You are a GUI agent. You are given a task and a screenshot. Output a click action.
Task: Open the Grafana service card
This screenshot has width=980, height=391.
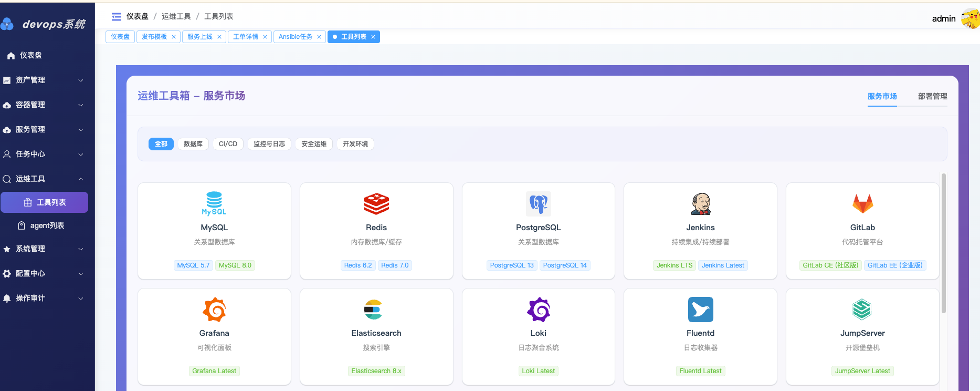[214, 336]
